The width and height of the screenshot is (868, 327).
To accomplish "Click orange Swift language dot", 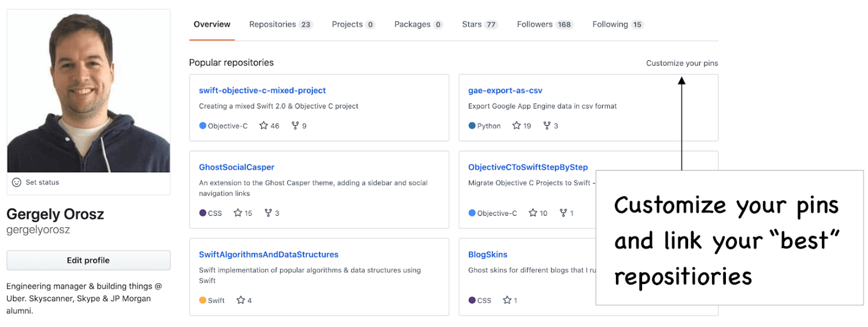I will pyautogui.click(x=203, y=300).
